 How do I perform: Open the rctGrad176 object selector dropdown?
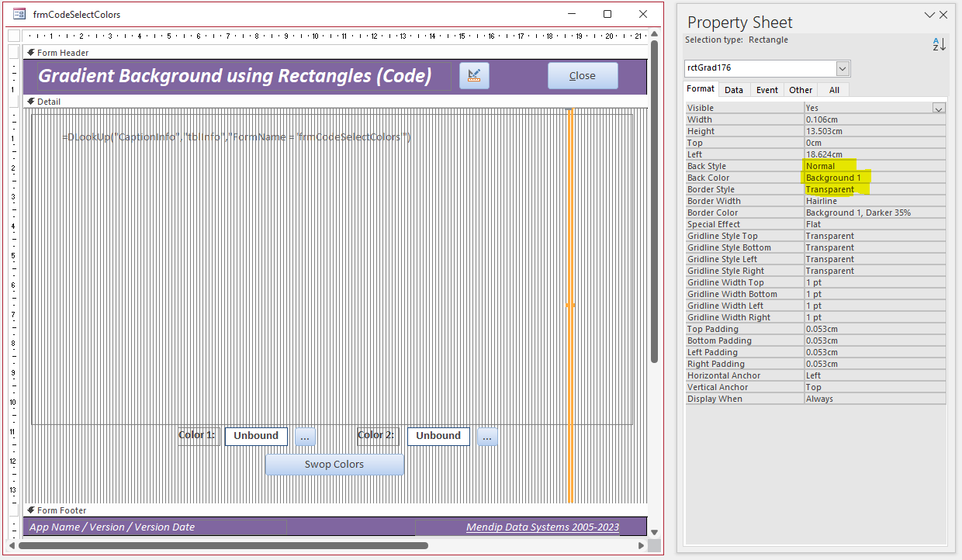843,68
